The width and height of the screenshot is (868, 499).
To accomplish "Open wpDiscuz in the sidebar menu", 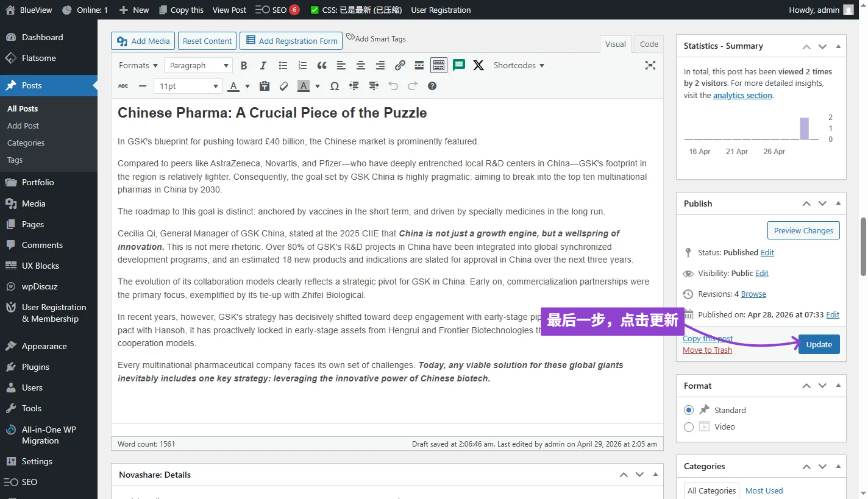I will pos(49,286).
